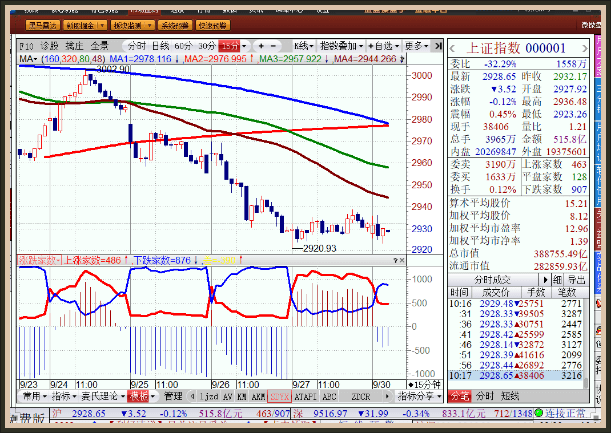The width and height of the screenshot is (611, 433).
Task: Select the ZDCR indicator tab
Action: coord(361,397)
